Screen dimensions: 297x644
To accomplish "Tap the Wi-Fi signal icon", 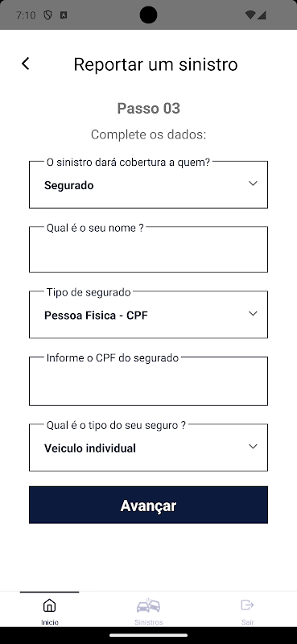I will coord(250,15).
